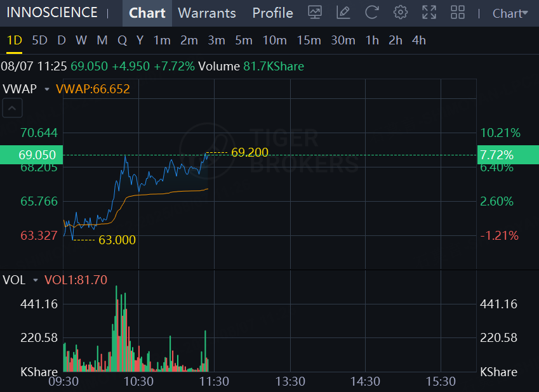Image resolution: width=539 pixels, height=392 pixels.
Task: Switch to the Warrants tab
Action: (x=207, y=13)
